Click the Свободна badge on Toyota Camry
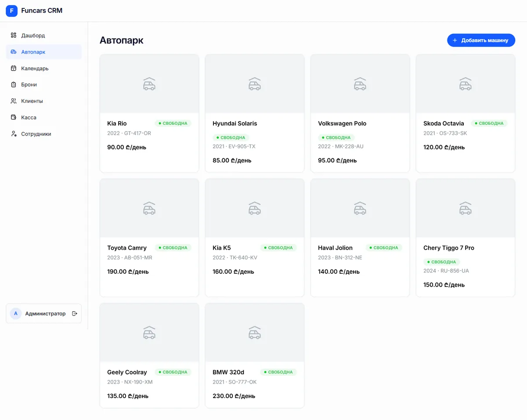Image resolution: width=527 pixels, height=420 pixels. pyautogui.click(x=173, y=248)
